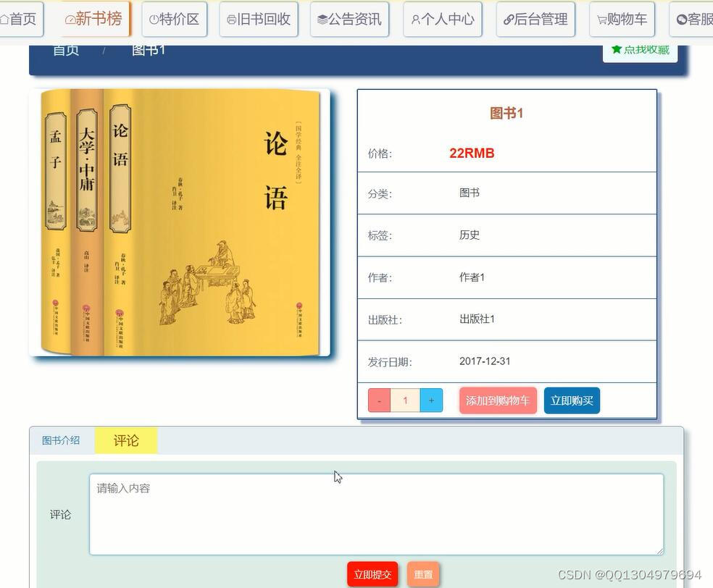Go to 个人中心 personal center

[443, 19]
